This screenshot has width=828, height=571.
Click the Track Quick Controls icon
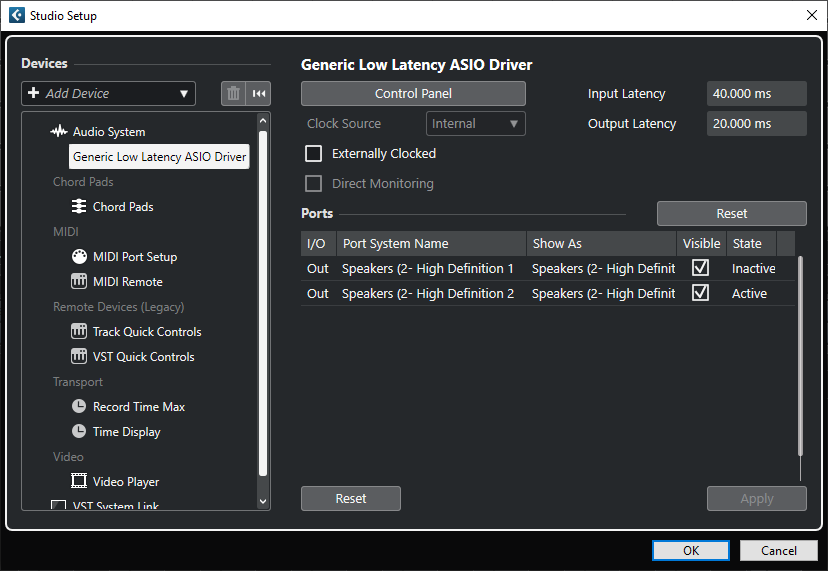(x=79, y=331)
